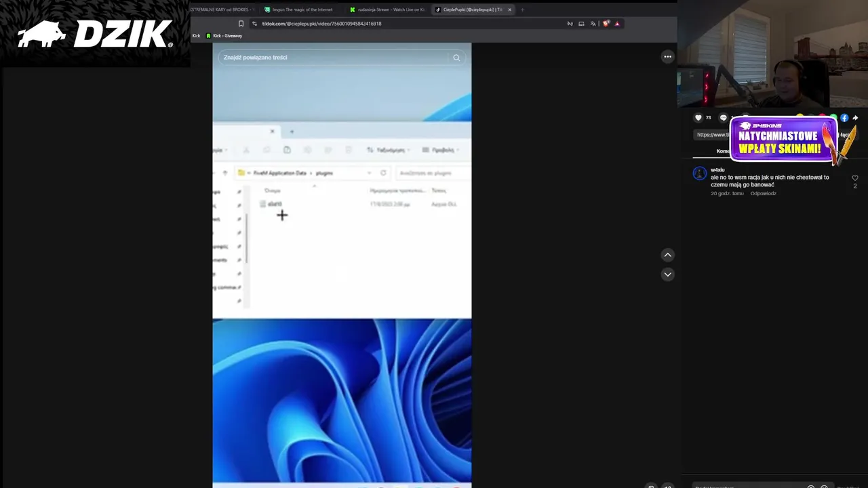Go to next video with down arrow
The height and width of the screenshot is (488, 868).
[x=667, y=274]
